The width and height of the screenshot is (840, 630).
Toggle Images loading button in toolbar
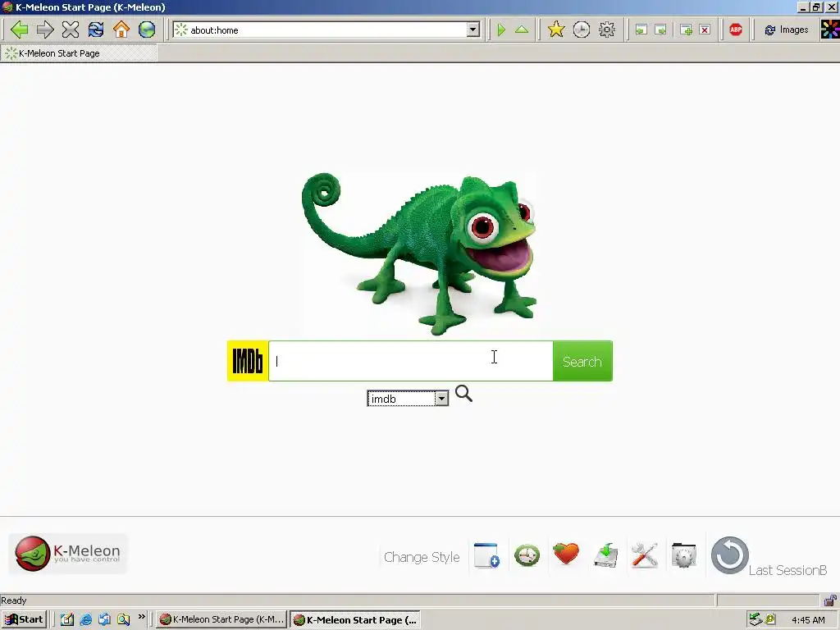[x=787, y=30]
